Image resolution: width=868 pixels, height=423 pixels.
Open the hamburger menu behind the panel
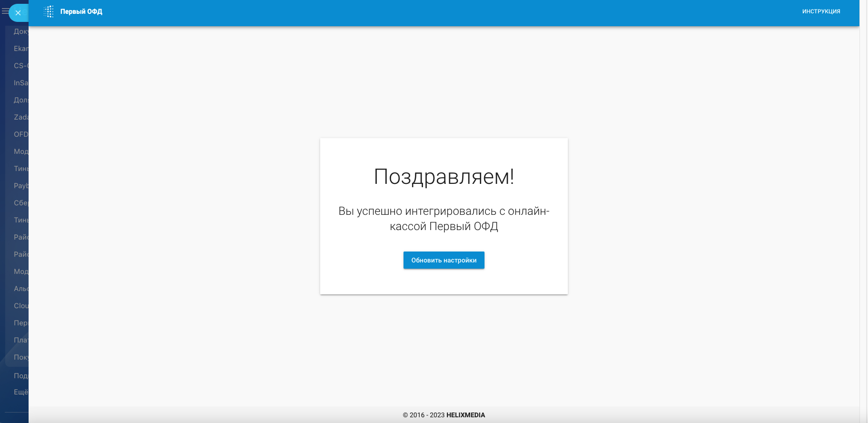tap(5, 11)
